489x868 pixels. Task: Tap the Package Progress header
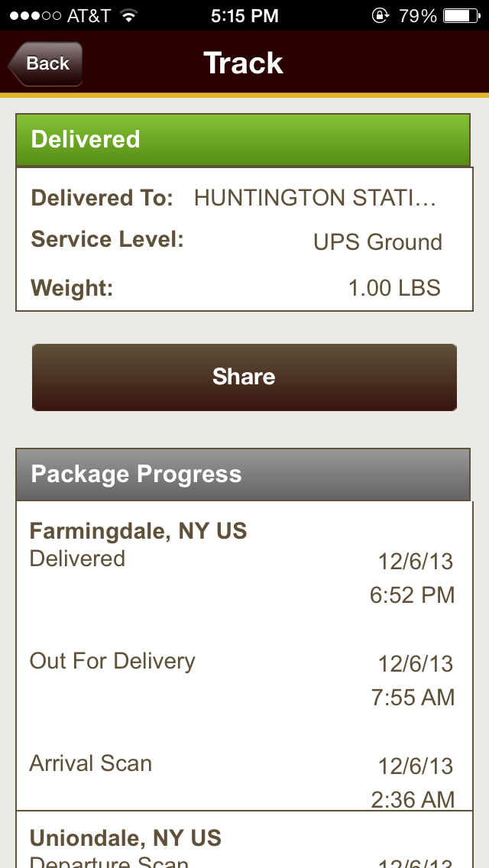[x=243, y=474]
